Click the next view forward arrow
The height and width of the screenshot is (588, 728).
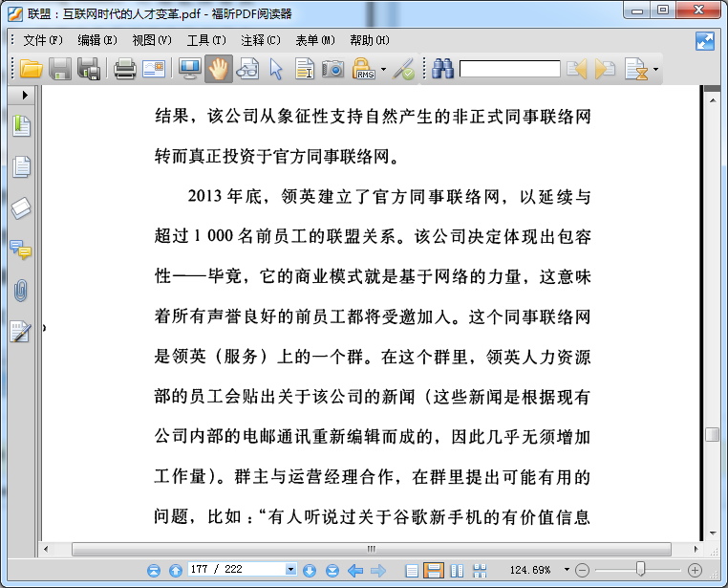pyautogui.click(x=378, y=571)
